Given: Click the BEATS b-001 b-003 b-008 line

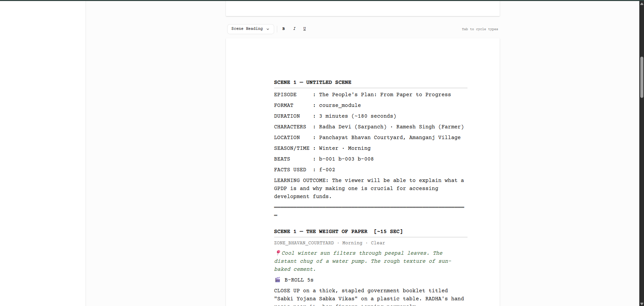Looking at the screenshot, I should pyautogui.click(x=324, y=159).
